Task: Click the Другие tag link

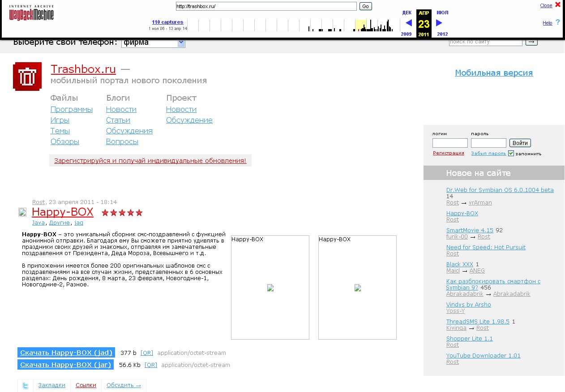Action: coord(60,222)
